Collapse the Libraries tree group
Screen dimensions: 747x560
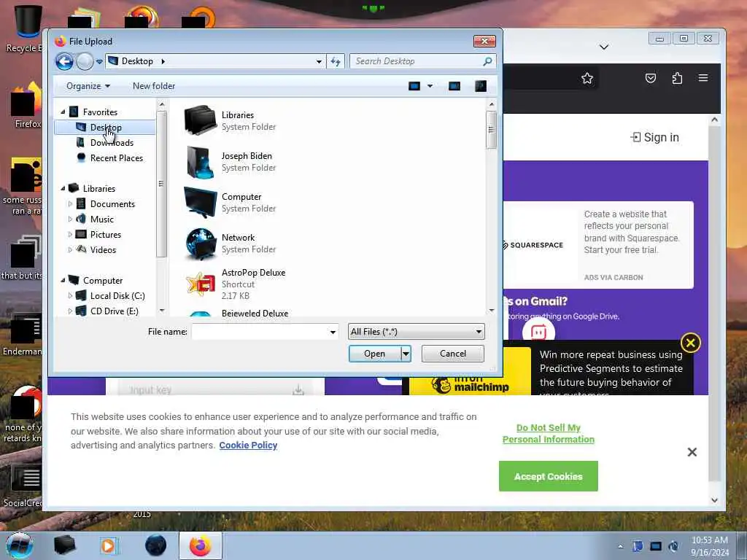tap(63, 189)
